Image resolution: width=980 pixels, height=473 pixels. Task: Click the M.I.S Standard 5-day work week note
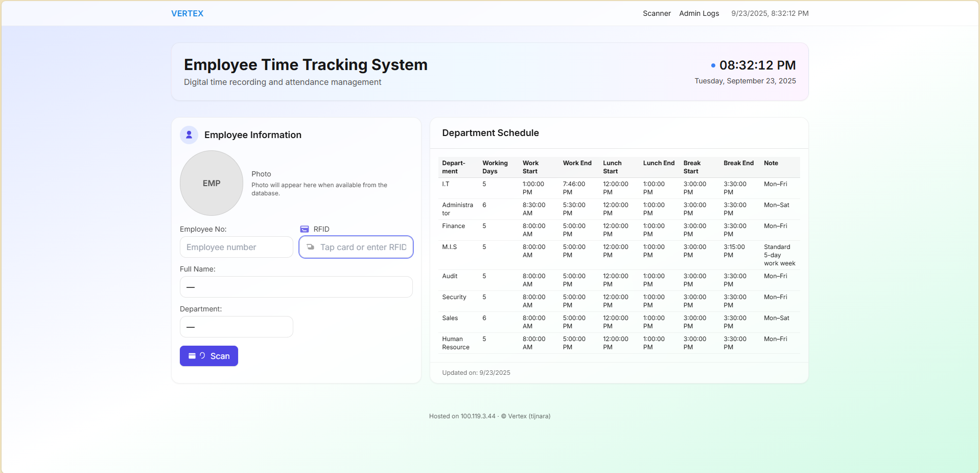coord(779,255)
